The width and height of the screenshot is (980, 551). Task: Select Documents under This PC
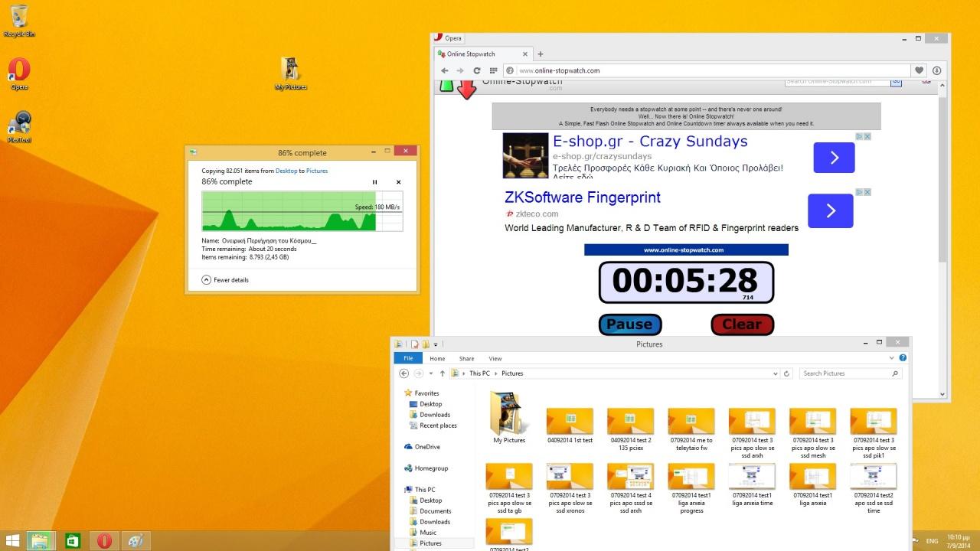pyautogui.click(x=435, y=511)
